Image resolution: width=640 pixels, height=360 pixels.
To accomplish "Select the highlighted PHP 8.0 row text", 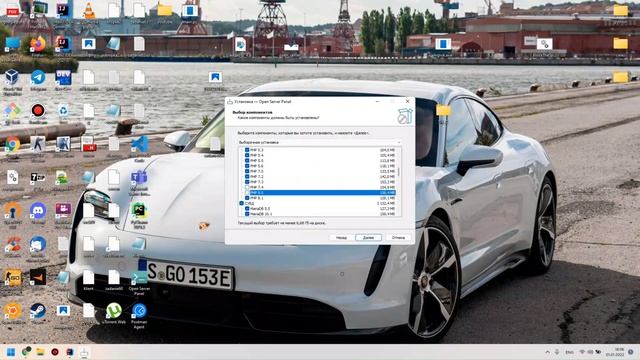I will point(257,192).
